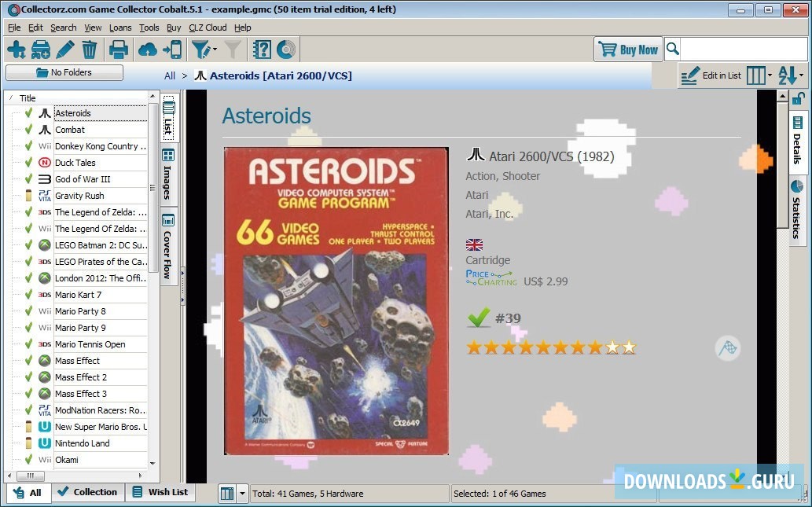Click the No Folders button
812x507 pixels.
pos(64,72)
